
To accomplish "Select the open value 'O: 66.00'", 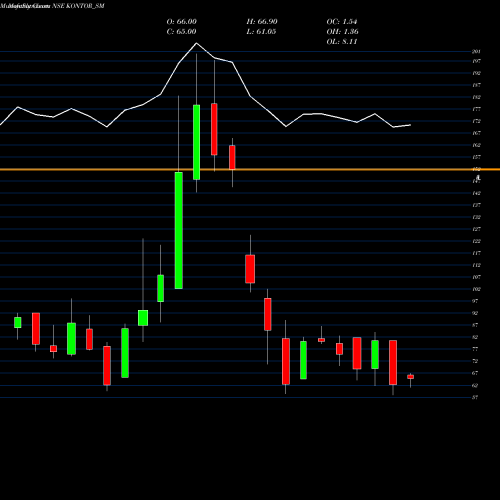I will [182, 21].
